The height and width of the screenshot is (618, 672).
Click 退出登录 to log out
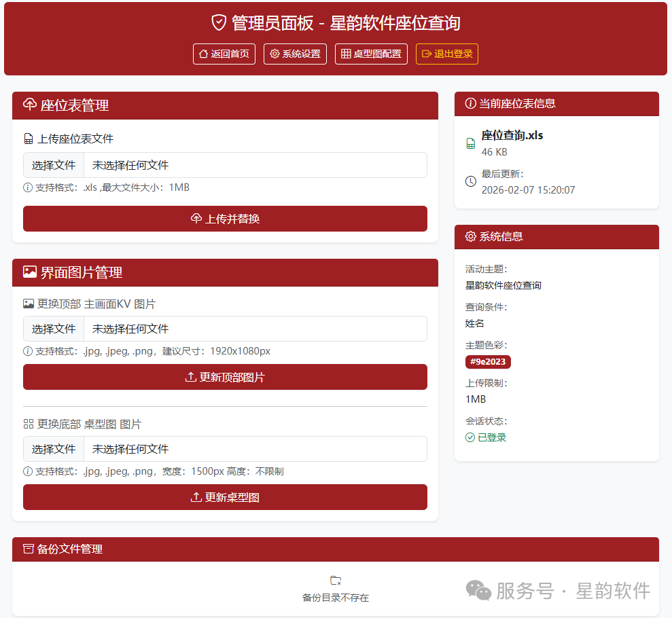[446, 54]
